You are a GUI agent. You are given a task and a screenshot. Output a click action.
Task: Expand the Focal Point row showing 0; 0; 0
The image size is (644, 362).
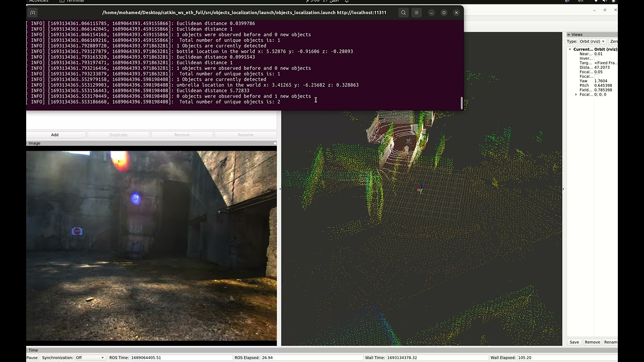pyautogui.click(x=576, y=95)
